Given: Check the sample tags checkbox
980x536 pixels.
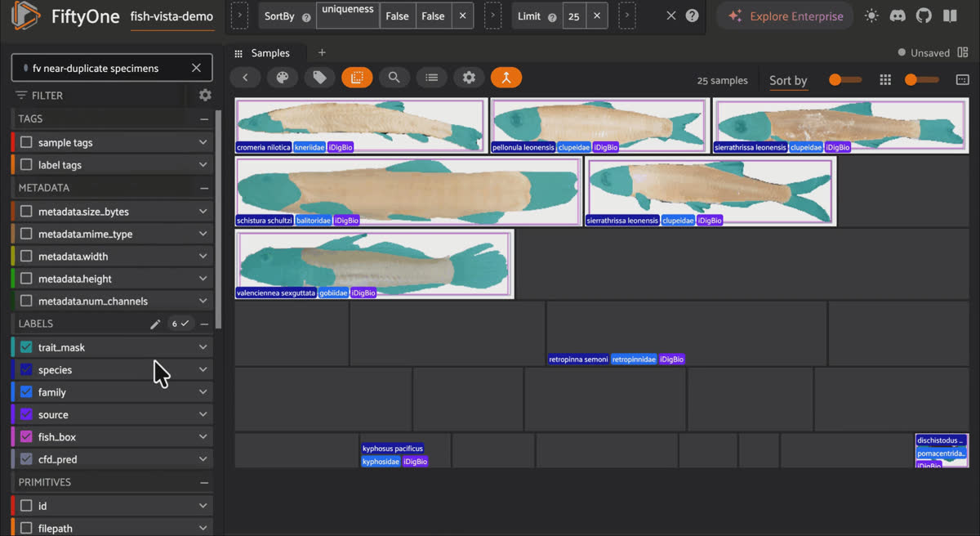Looking at the screenshot, I should (26, 142).
